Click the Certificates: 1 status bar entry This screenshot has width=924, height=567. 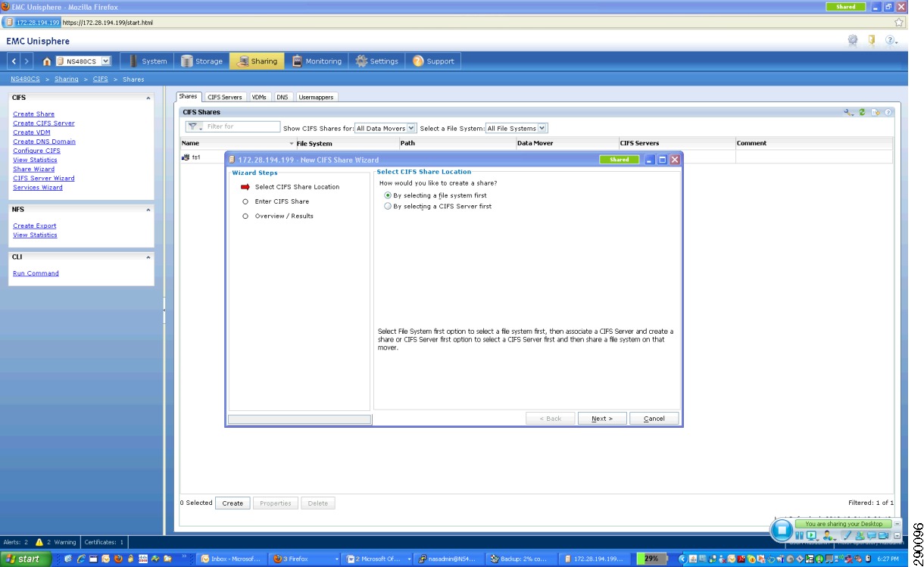click(x=105, y=542)
